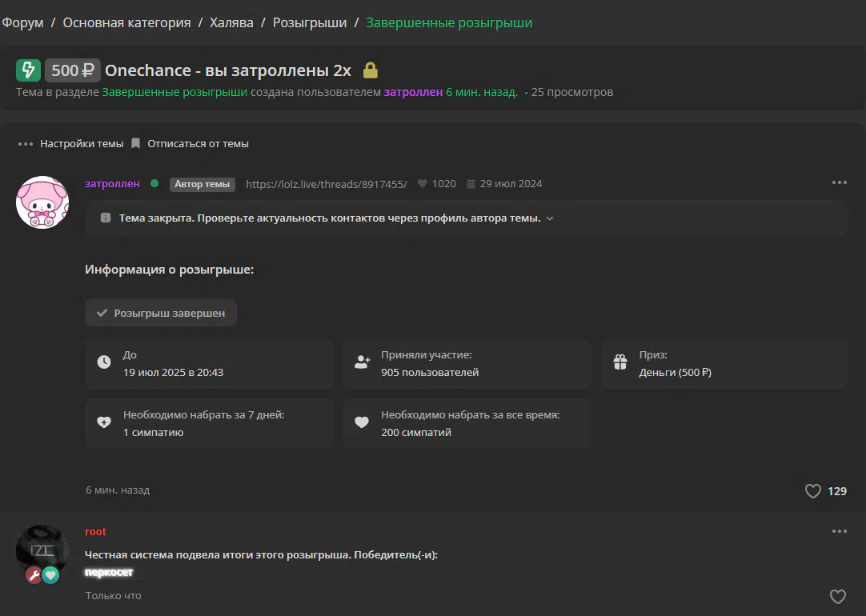Select the Завершенные розыгрыши breadcrumb
Viewport: 866px width, 616px height.
tap(449, 22)
